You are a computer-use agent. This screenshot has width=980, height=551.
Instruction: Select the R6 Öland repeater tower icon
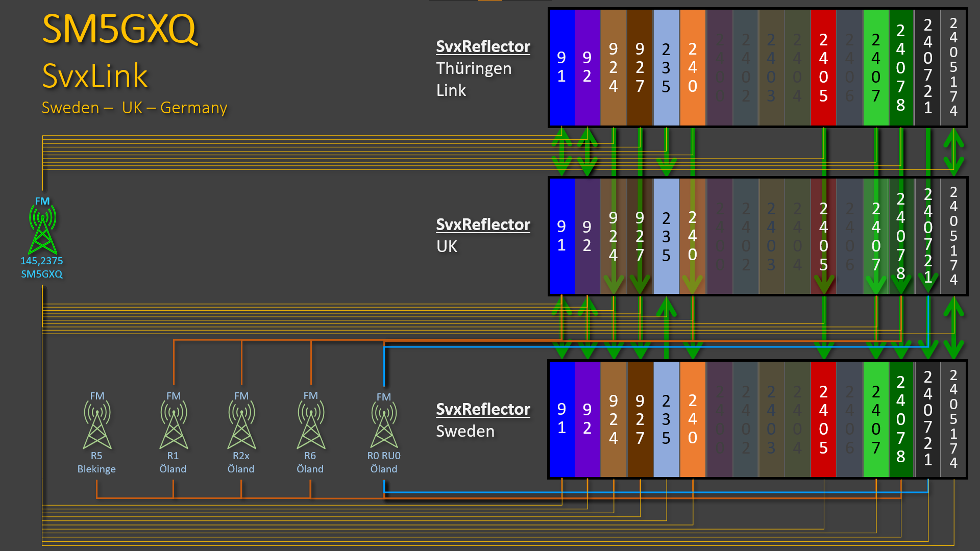(x=311, y=425)
